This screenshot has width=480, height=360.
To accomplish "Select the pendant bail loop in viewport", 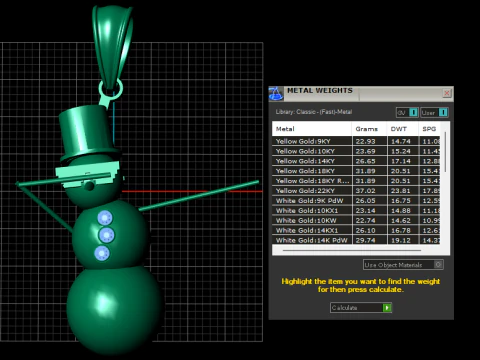I will 112,47.
